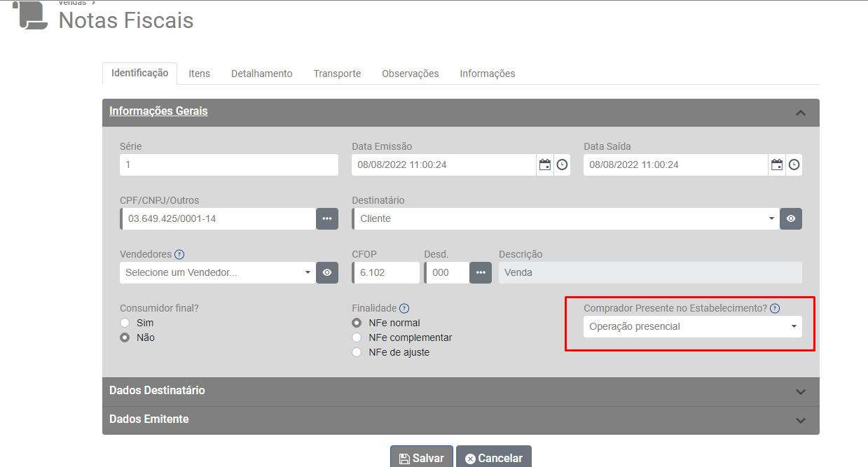Open the Data Saída calendar picker
Viewport: 868px width, 467px height.
(x=776, y=165)
